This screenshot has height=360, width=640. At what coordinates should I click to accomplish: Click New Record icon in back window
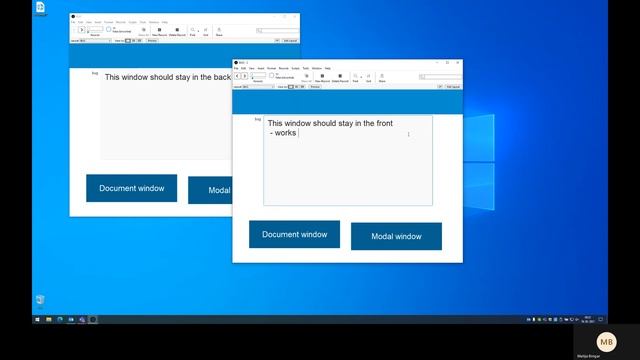[x=160, y=31]
